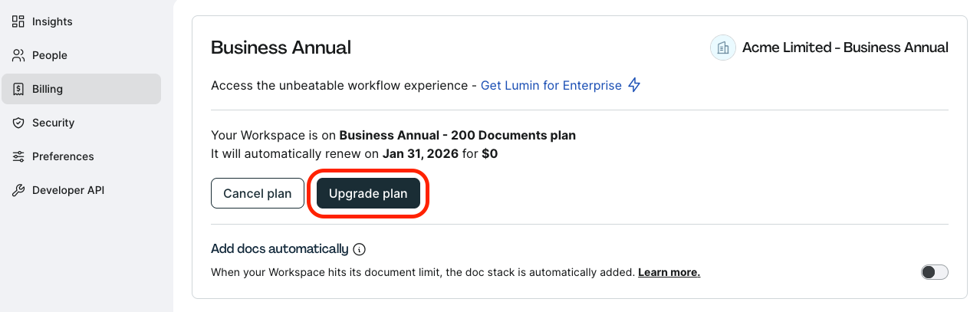Open Preferences from the sidebar
The image size is (980, 312).
point(81,156)
